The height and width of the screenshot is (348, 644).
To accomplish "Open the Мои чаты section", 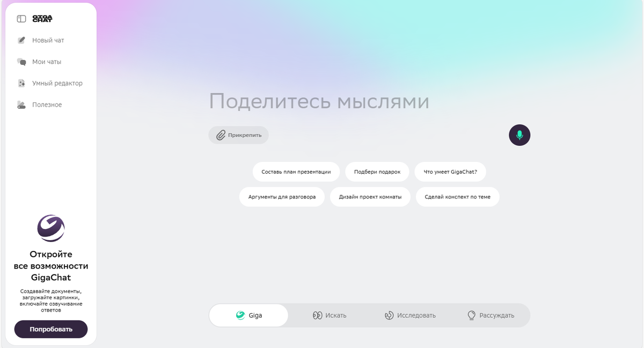I will [x=39, y=62].
